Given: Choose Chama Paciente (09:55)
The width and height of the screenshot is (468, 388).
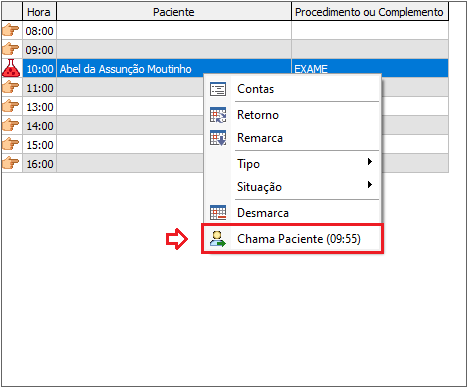Looking at the screenshot, I should pyautogui.click(x=292, y=239).
